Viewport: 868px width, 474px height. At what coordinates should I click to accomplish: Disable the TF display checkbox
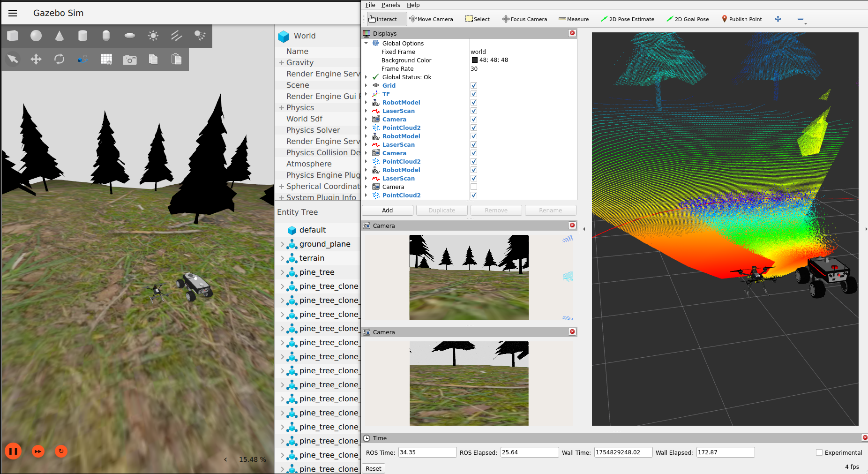[474, 94]
